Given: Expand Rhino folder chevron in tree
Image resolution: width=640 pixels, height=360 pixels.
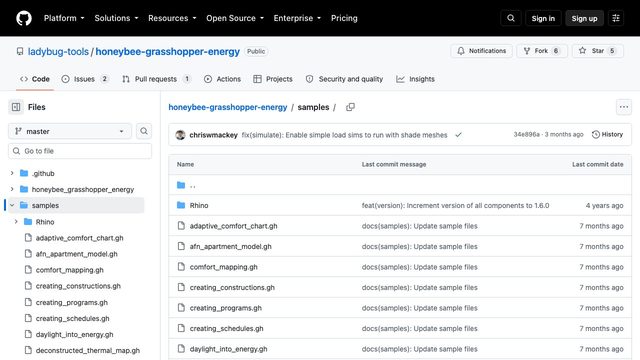Looking at the screenshot, I should point(16,222).
